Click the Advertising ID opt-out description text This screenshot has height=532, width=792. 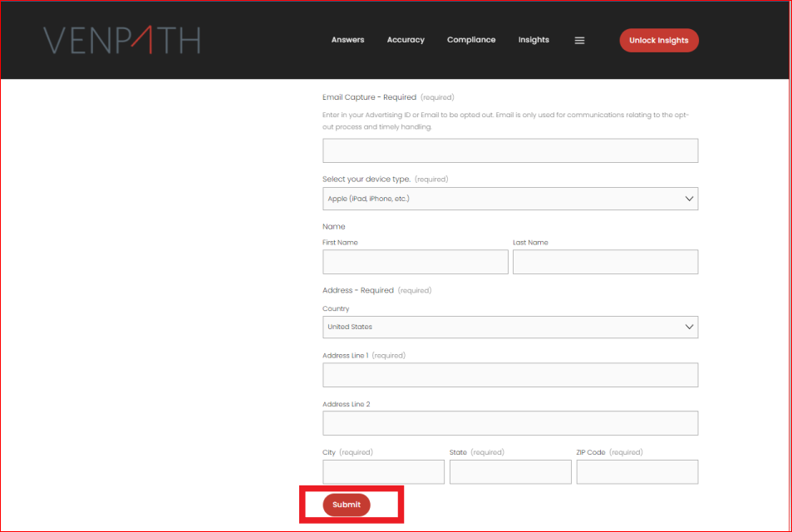point(505,121)
